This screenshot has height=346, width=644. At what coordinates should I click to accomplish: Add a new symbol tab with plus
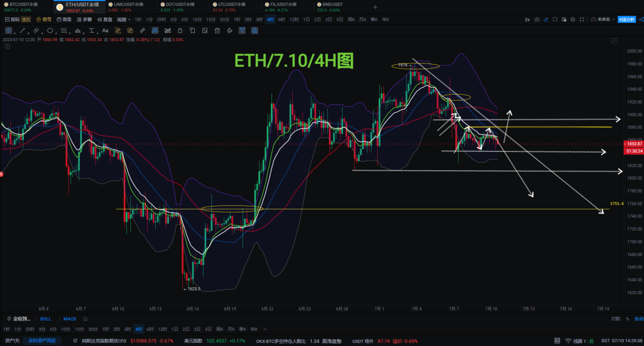375,7
